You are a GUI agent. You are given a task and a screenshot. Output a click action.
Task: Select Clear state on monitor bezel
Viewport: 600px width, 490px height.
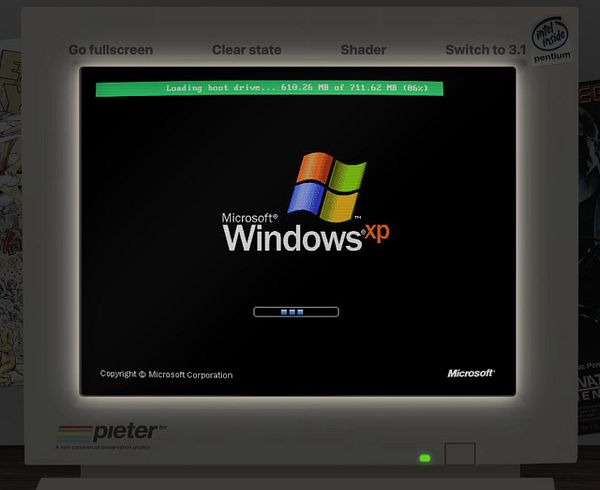pos(247,50)
